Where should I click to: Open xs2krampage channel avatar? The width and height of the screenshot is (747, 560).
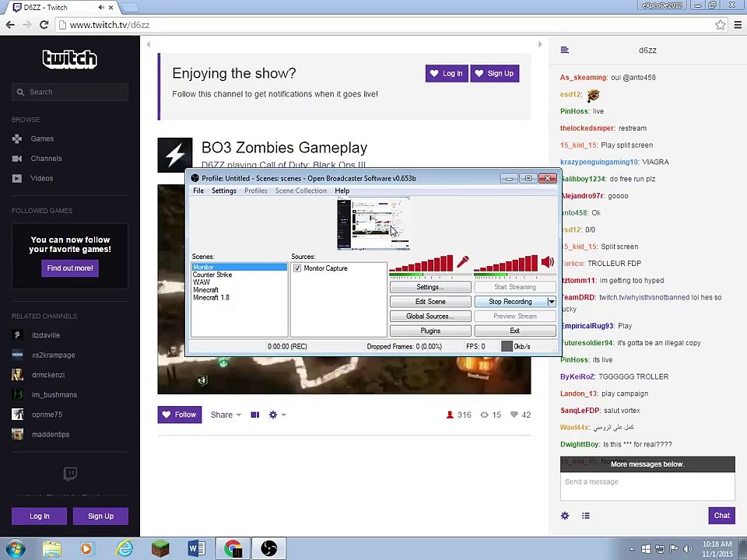18,355
